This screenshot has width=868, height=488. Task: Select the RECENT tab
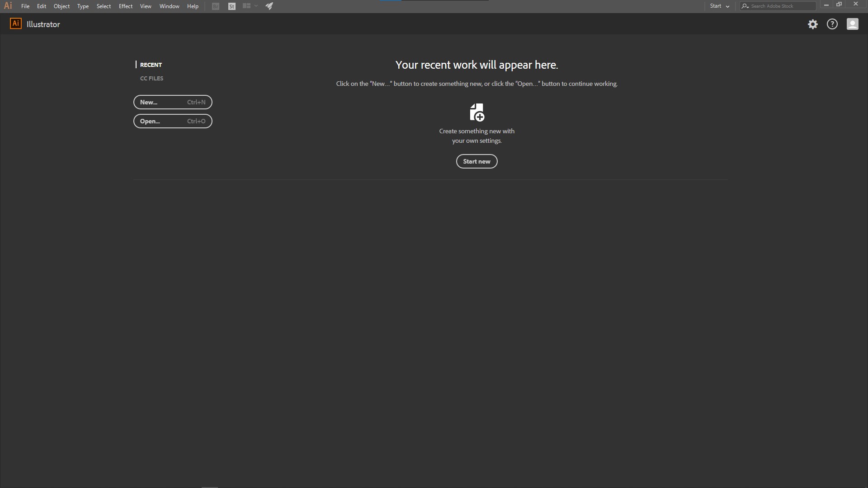click(151, 65)
